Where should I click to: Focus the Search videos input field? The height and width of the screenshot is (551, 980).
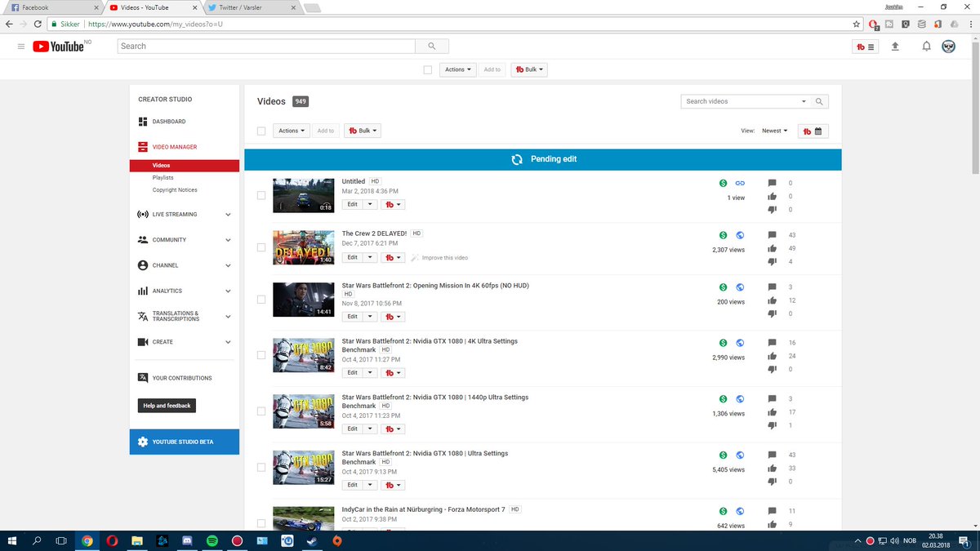pyautogui.click(x=740, y=101)
